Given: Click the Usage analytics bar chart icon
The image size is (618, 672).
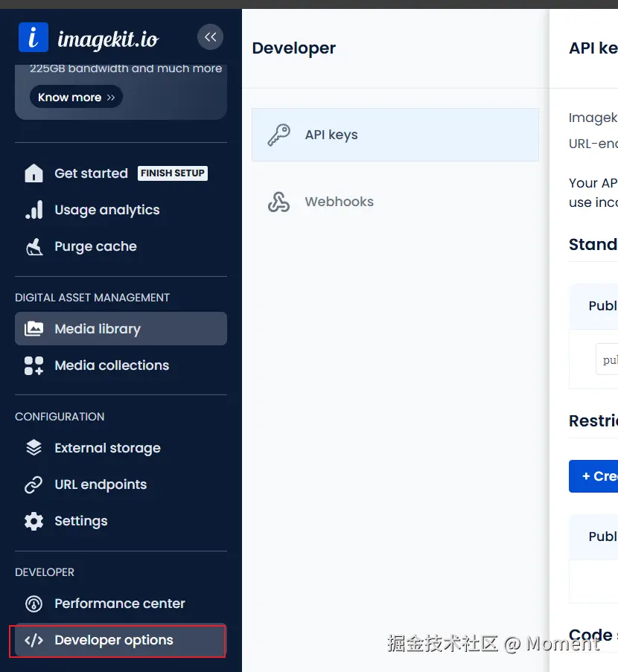Looking at the screenshot, I should (x=34, y=210).
